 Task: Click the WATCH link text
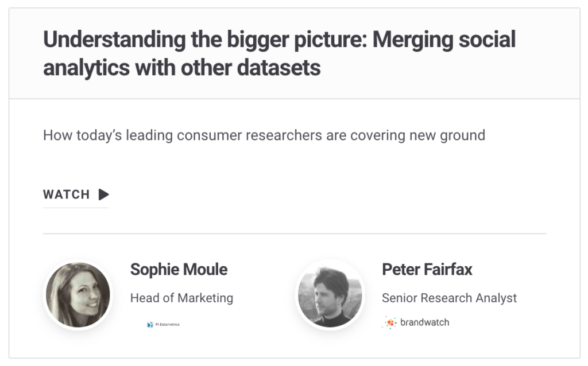67,194
